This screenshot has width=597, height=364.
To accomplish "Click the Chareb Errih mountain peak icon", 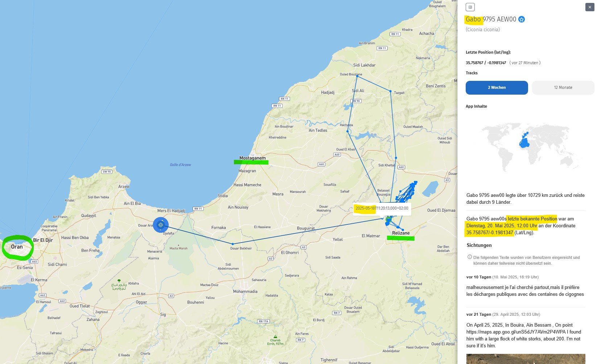I will (275, 336).
